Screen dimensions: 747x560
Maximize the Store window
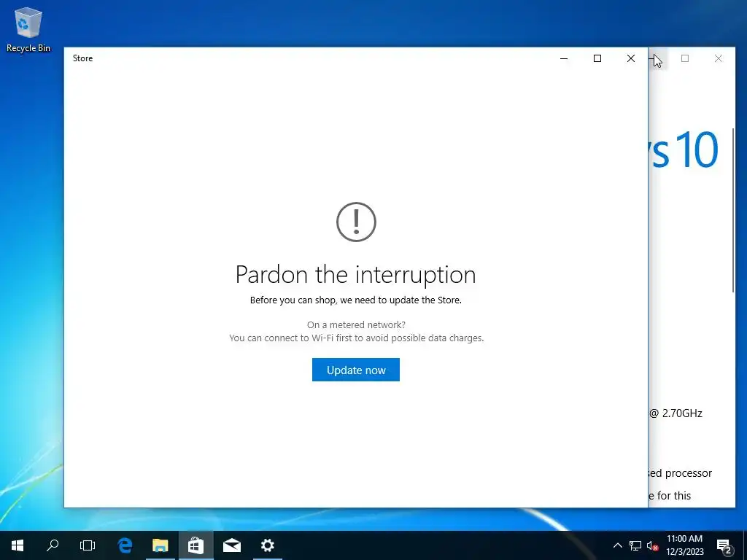597,58
